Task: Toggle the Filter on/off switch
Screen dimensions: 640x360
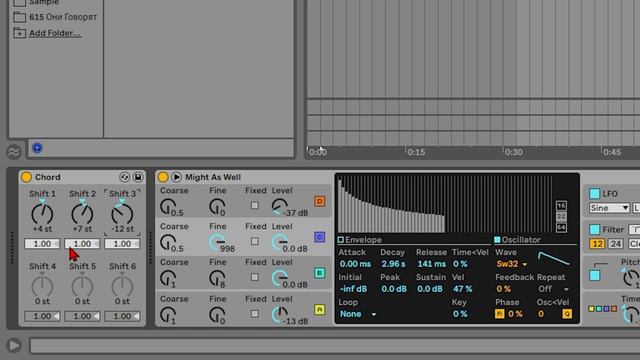Action: pos(595,229)
